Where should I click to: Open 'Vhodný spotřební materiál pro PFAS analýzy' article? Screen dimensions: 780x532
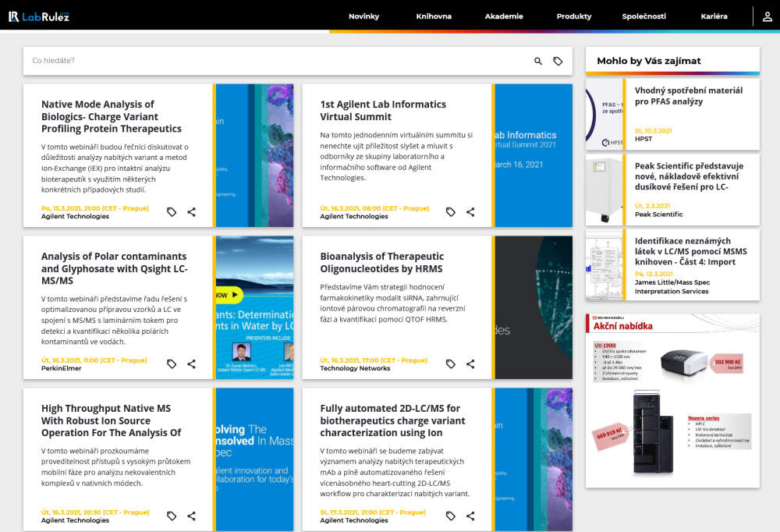689,96
